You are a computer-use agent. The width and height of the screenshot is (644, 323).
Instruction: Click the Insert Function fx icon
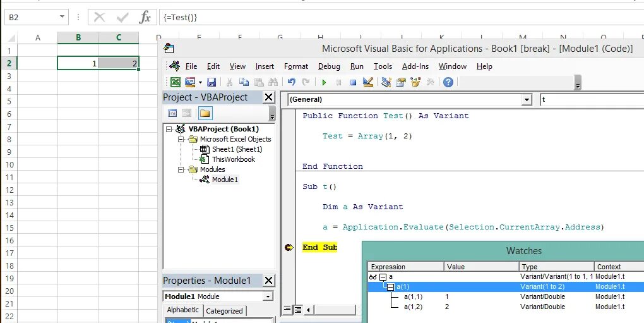pyautogui.click(x=145, y=17)
